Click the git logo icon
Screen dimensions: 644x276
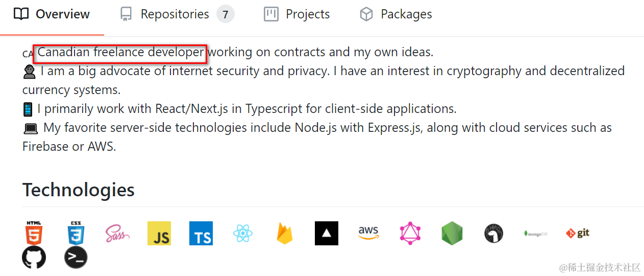click(x=577, y=234)
